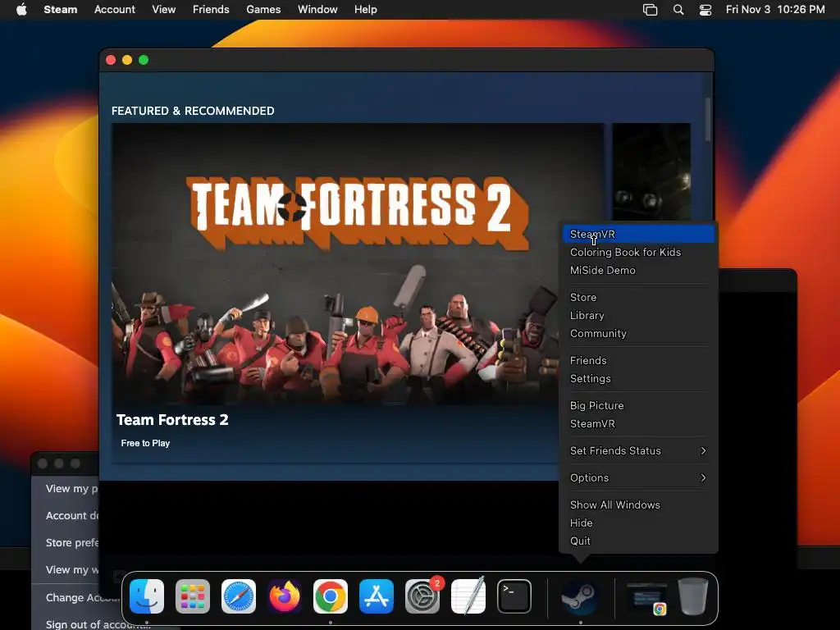Image resolution: width=840 pixels, height=630 pixels.
Task: Open the Trash in the dock
Action: 693,596
